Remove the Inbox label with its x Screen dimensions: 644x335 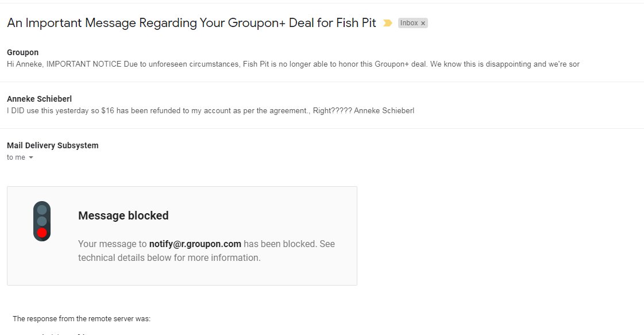pos(423,24)
